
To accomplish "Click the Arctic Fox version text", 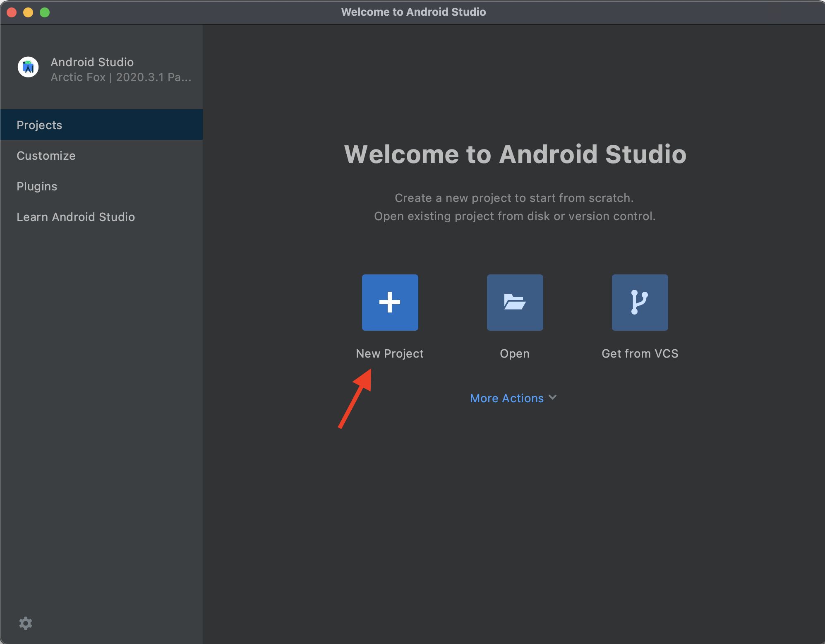I will tap(121, 77).
